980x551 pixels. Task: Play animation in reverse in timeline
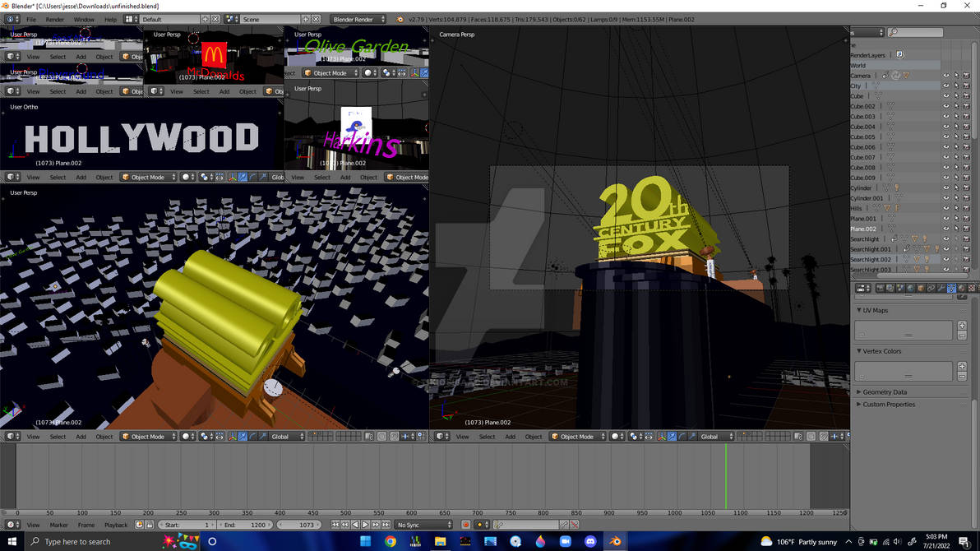point(355,525)
